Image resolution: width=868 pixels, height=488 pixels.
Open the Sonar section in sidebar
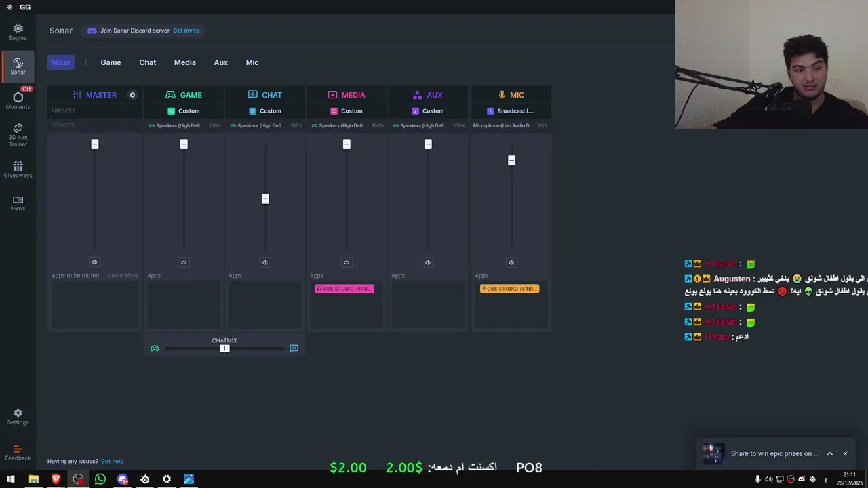click(x=18, y=66)
